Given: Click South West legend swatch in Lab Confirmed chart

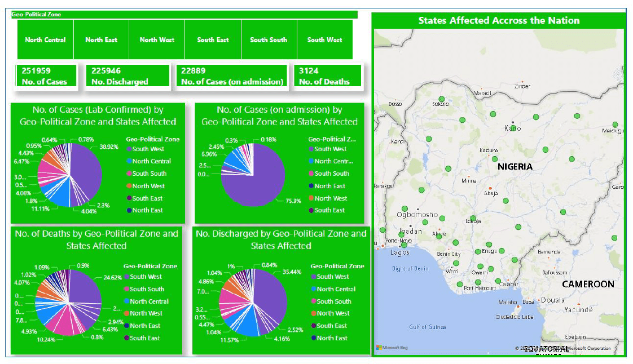Looking at the screenshot, I should [129, 149].
